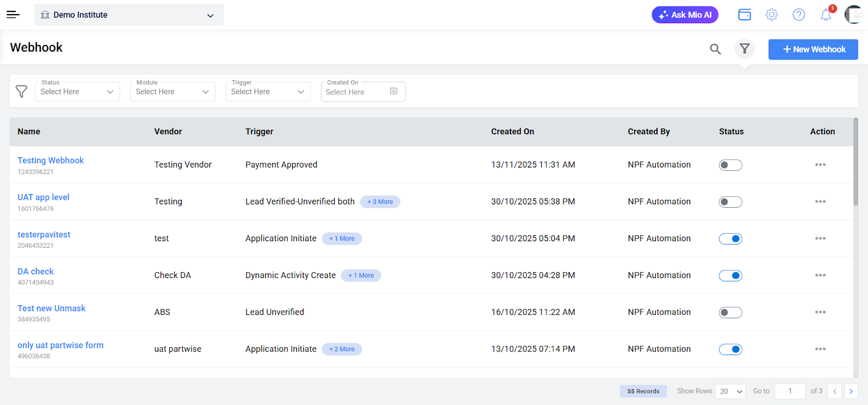Open the notifications bell

[x=826, y=15]
